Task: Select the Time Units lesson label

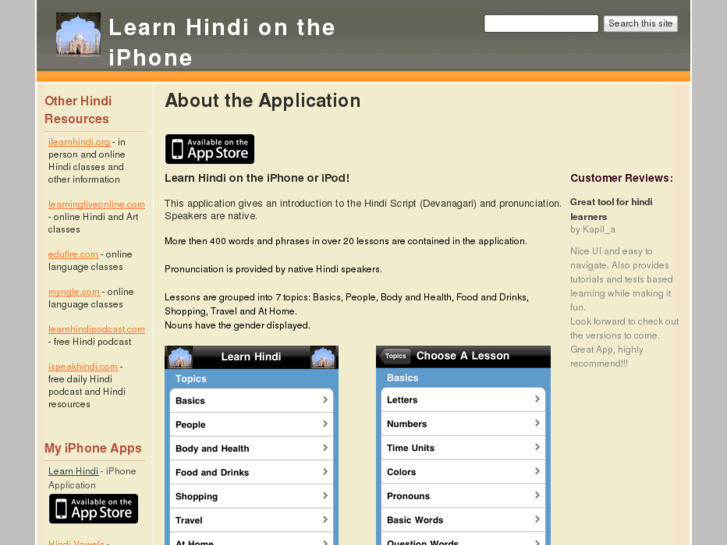Action: coord(410,448)
